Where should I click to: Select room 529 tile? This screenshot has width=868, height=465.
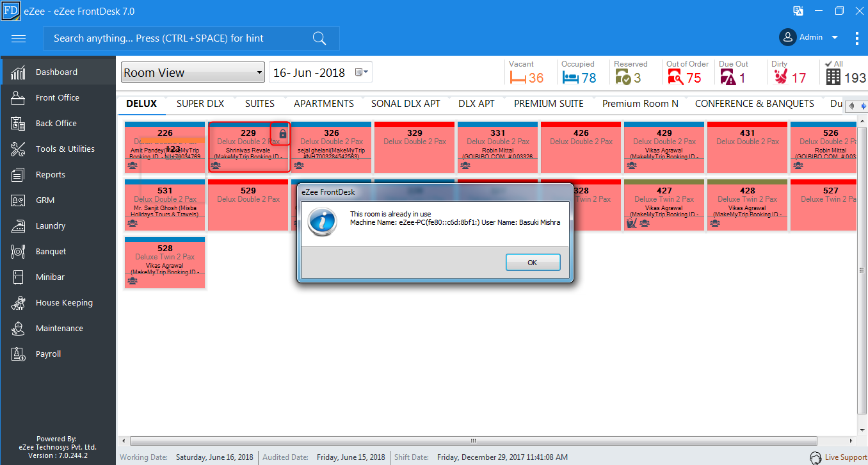coord(248,205)
